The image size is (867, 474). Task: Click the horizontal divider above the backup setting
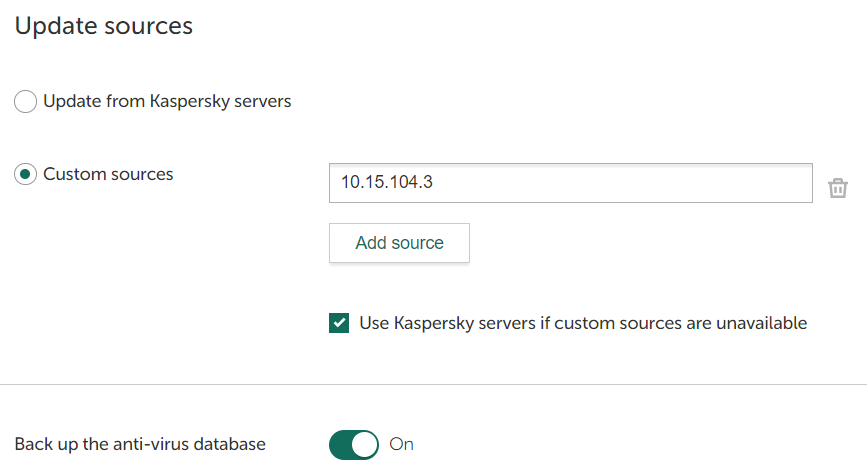pyautogui.click(x=433, y=384)
